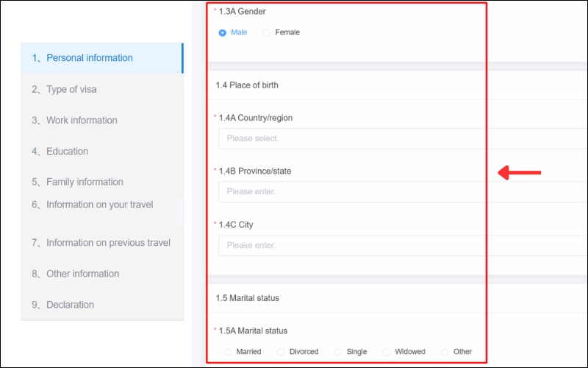
Task: Switch to the Work information section
Action: tap(82, 120)
